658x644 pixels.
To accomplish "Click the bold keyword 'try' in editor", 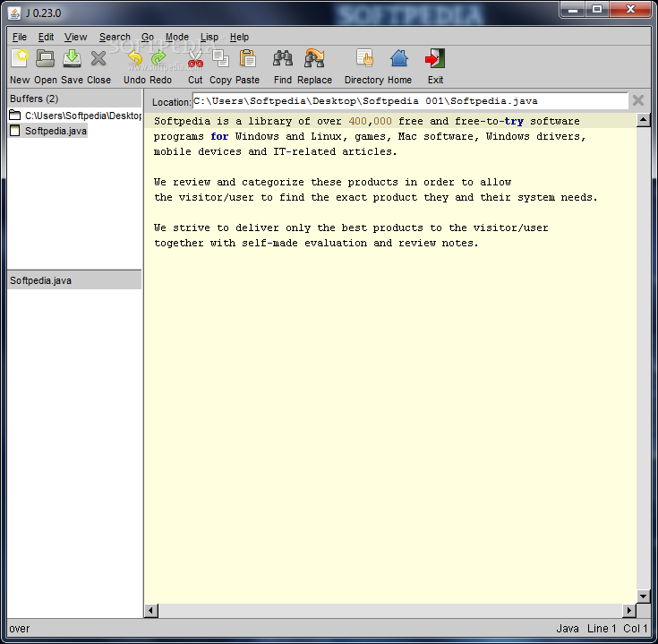I will coord(514,121).
